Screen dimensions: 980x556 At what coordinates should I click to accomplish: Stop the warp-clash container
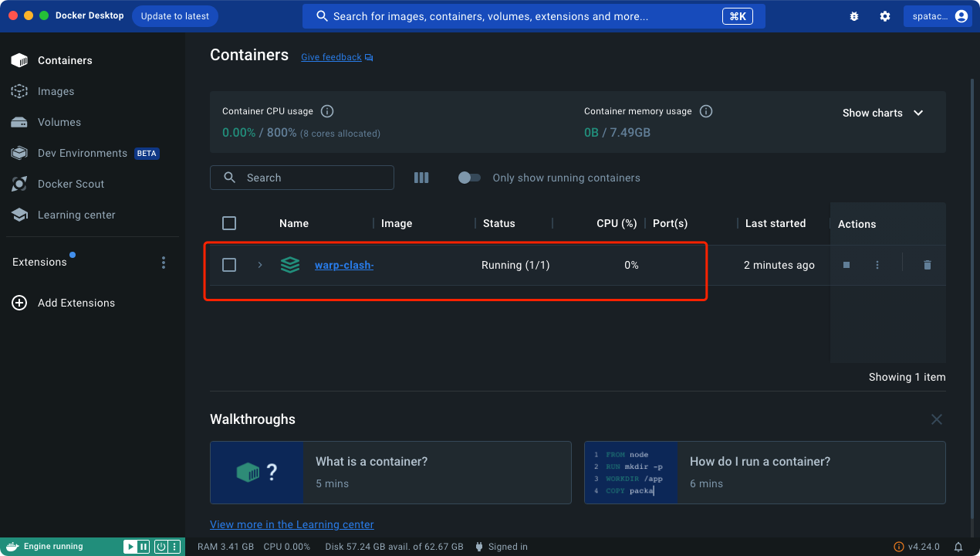point(847,265)
